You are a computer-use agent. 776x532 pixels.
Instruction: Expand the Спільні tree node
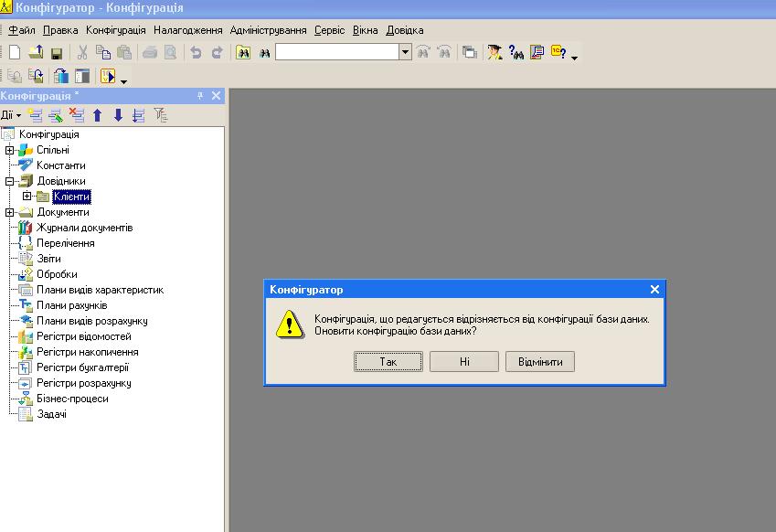point(9,150)
